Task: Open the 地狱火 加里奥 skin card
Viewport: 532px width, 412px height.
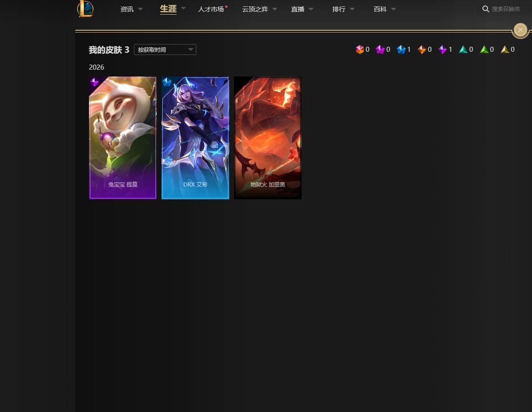Action: 268,137
